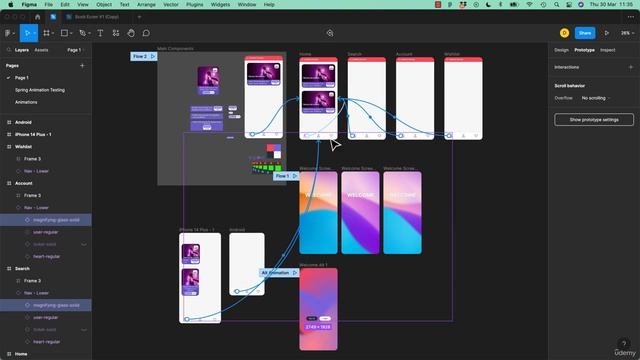The image size is (640, 360).
Task: Add a new page with plus icon
Action: pos(82,65)
